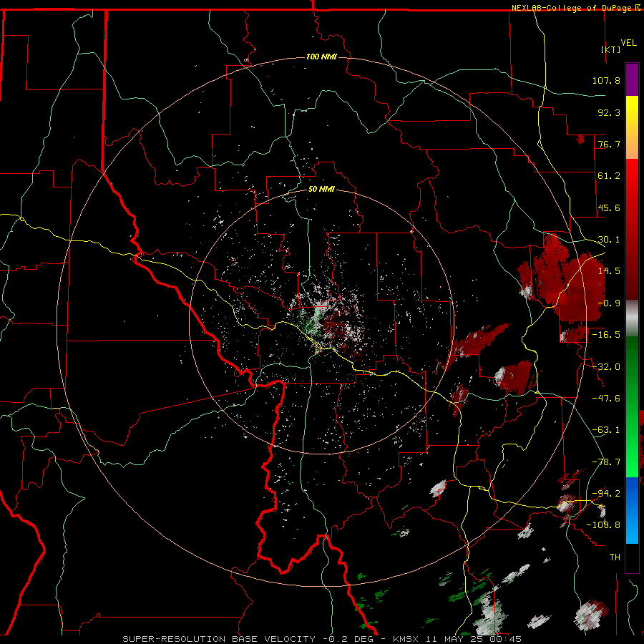Pick the red segment of the color bar
The width and height of the screenshot is (644, 644).
pyautogui.click(x=632, y=229)
